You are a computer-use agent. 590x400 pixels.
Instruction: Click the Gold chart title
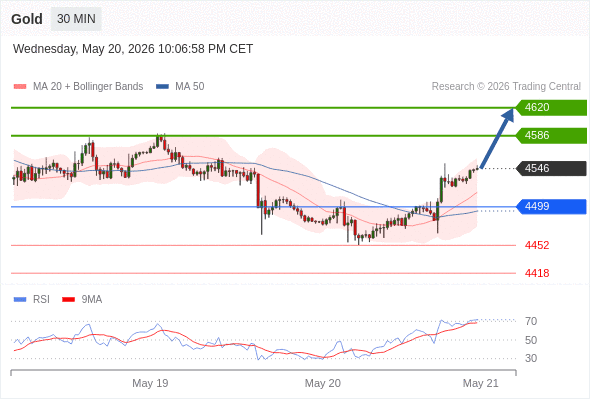27,19
